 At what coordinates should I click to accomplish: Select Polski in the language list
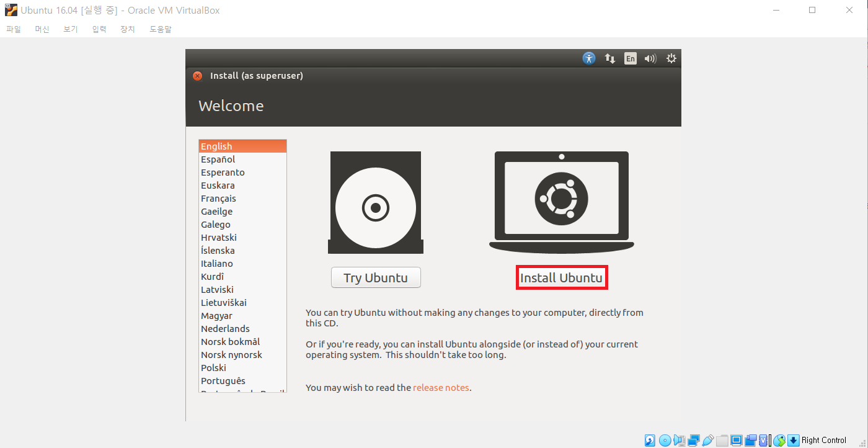pyautogui.click(x=242, y=368)
